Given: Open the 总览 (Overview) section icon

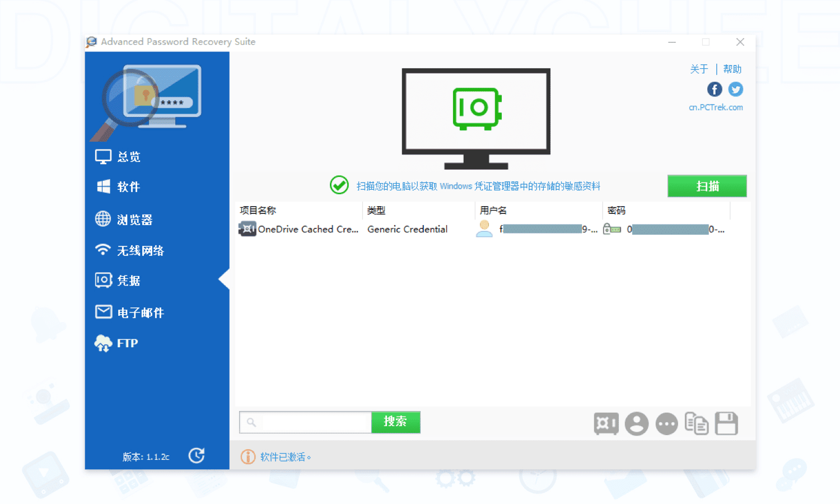Looking at the screenshot, I should (x=103, y=156).
